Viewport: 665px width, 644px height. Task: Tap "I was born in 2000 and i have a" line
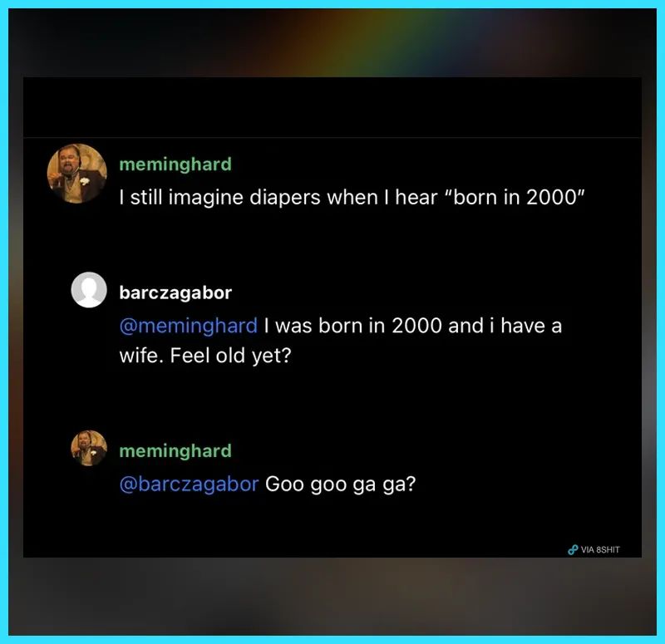pyautogui.click(x=412, y=326)
